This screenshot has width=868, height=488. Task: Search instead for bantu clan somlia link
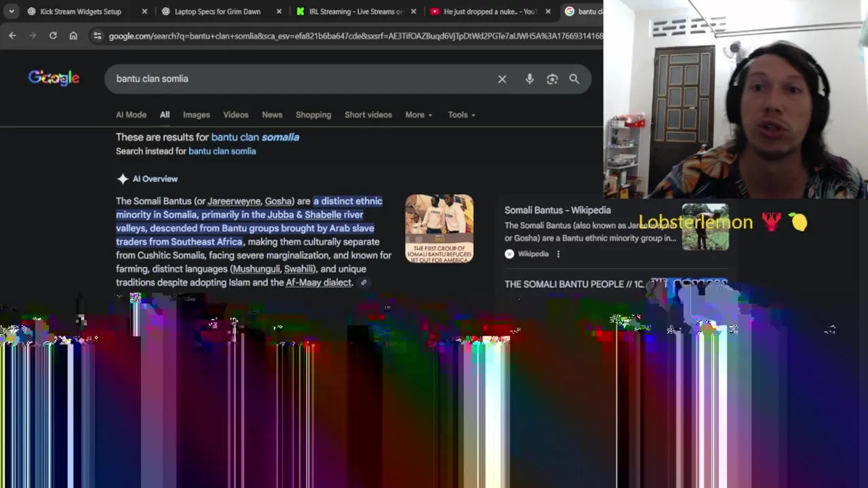click(222, 151)
